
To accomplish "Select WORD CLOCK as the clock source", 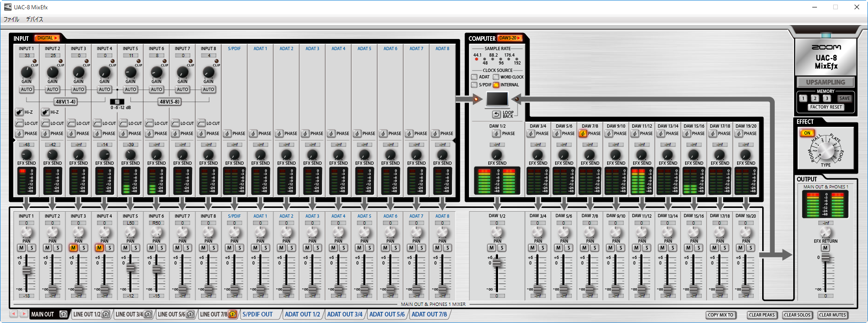I will pos(496,77).
